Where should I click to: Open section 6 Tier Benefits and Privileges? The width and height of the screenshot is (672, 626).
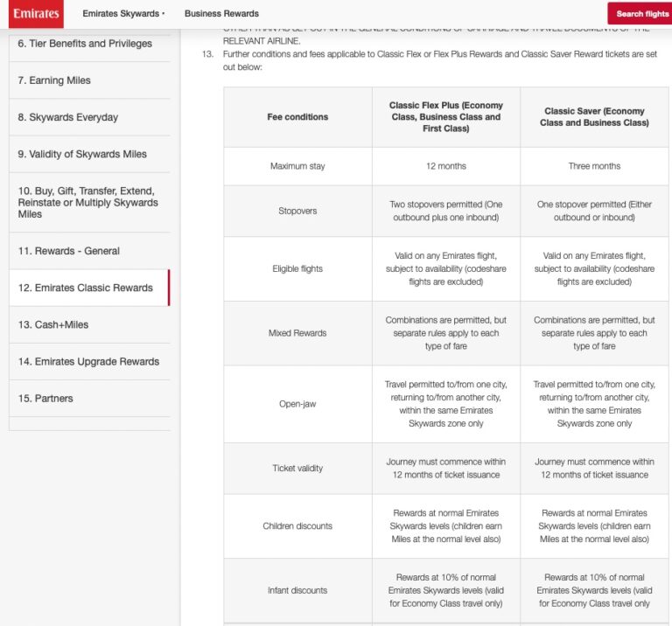85,44
